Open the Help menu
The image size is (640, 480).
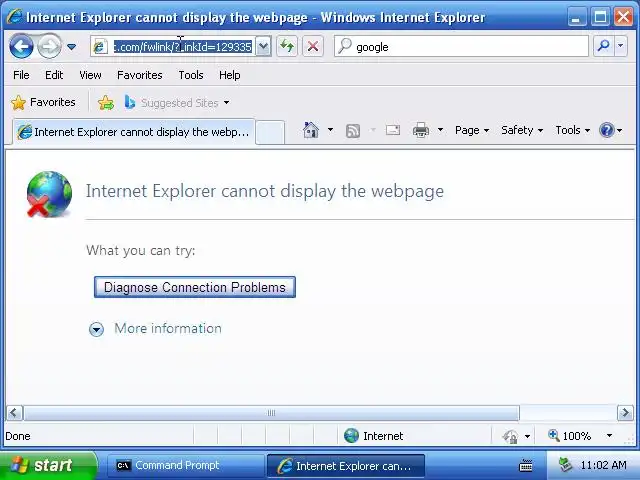pos(229,75)
